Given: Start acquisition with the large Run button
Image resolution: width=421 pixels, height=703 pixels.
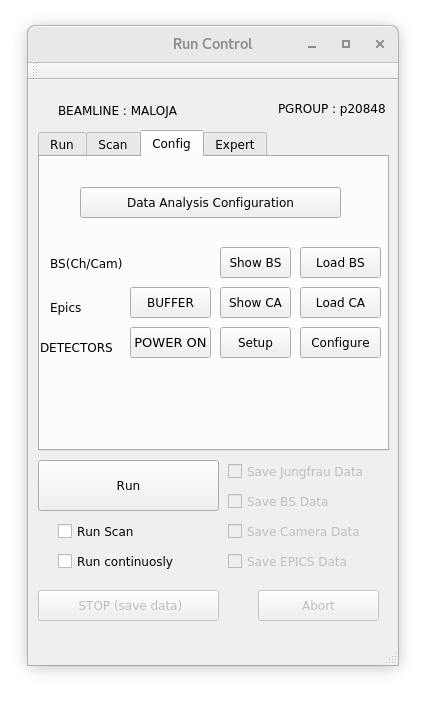Looking at the screenshot, I should [x=128, y=486].
